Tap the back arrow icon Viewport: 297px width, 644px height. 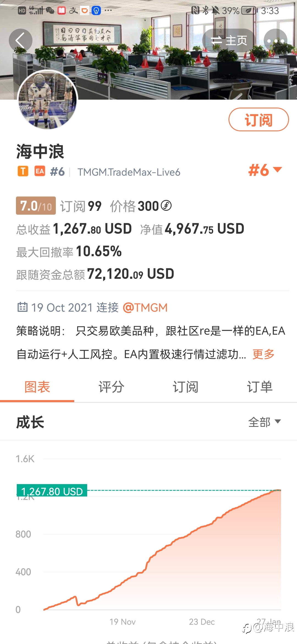coord(20,40)
